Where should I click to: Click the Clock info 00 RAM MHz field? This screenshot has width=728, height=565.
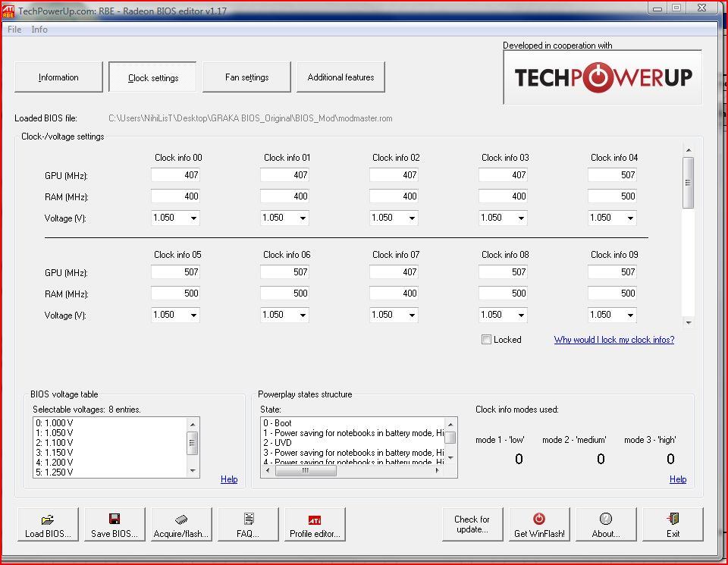pyautogui.click(x=175, y=196)
